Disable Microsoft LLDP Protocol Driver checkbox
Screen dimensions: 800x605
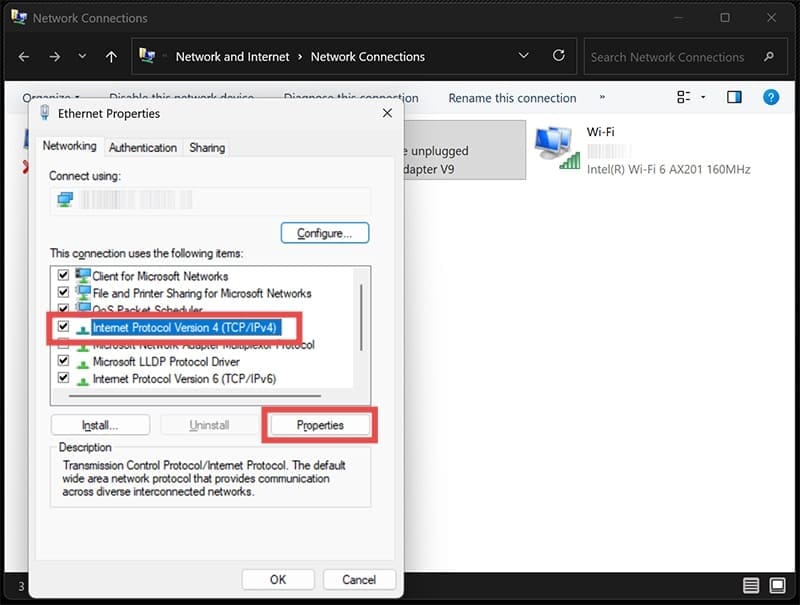pyautogui.click(x=64, y=362)
